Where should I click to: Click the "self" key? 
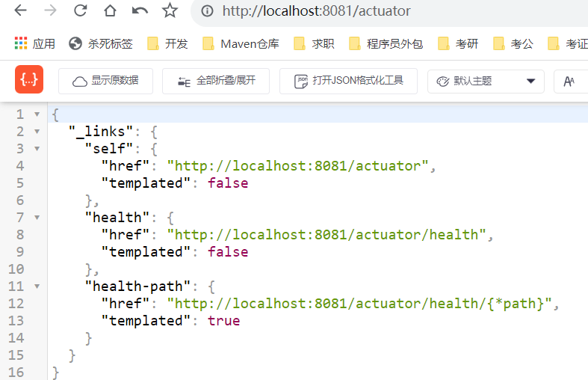click(109, 149)
